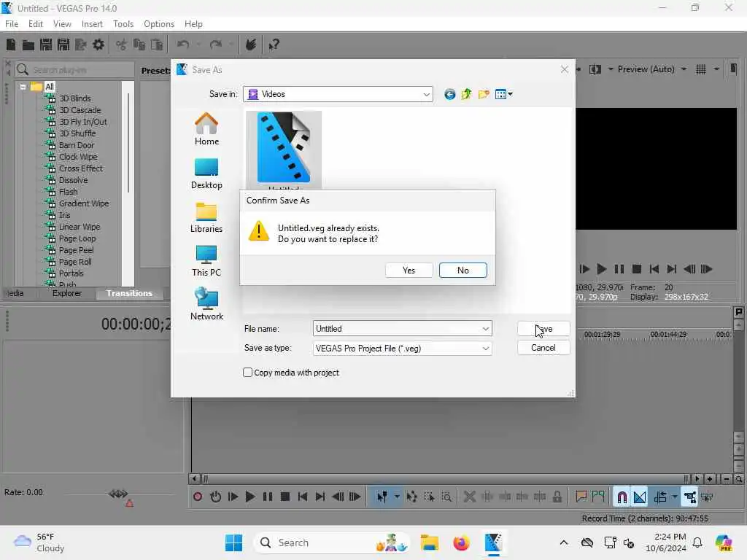Close the Save As dialog
747x560 pixels.
point(565,69)
